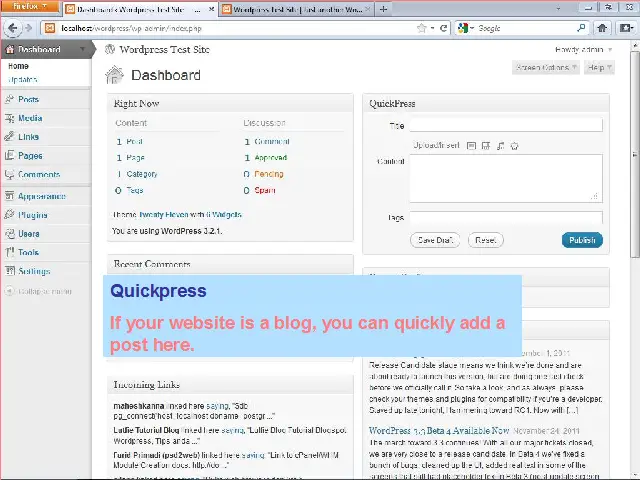Open the Approved comments link
640x480 pixels.
pos(271,158)
